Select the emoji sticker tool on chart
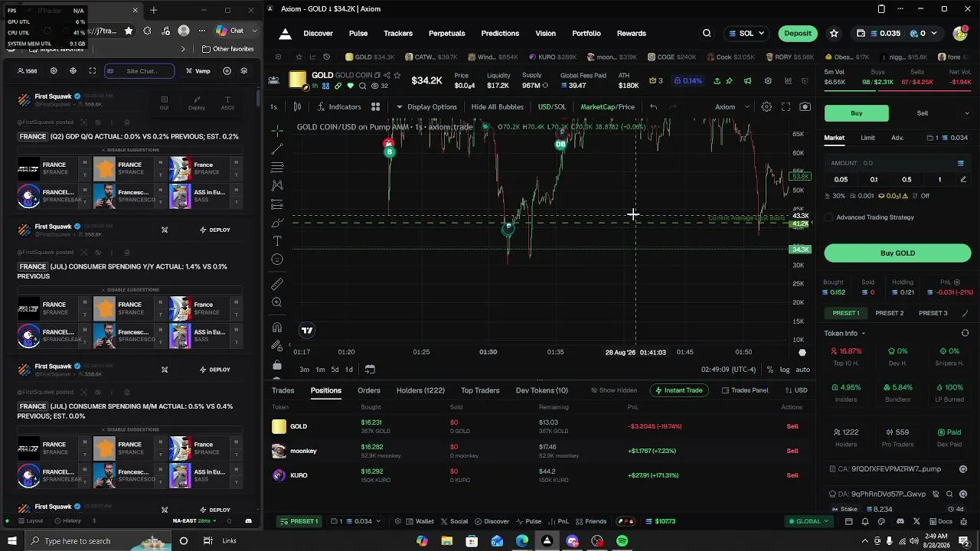Screen dimensions: 980x551 [x=277, y=259]
